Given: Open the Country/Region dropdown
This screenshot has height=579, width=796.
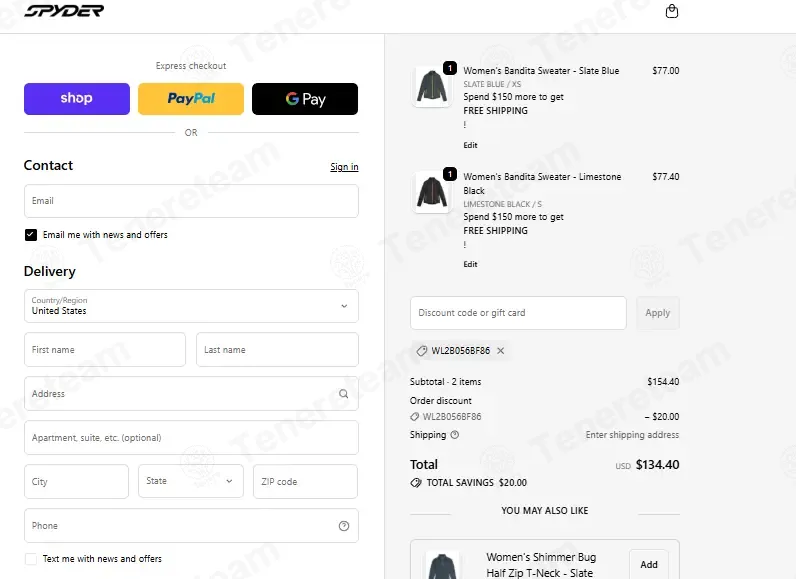Looking at the screenshot, I should tap(191, 306).
